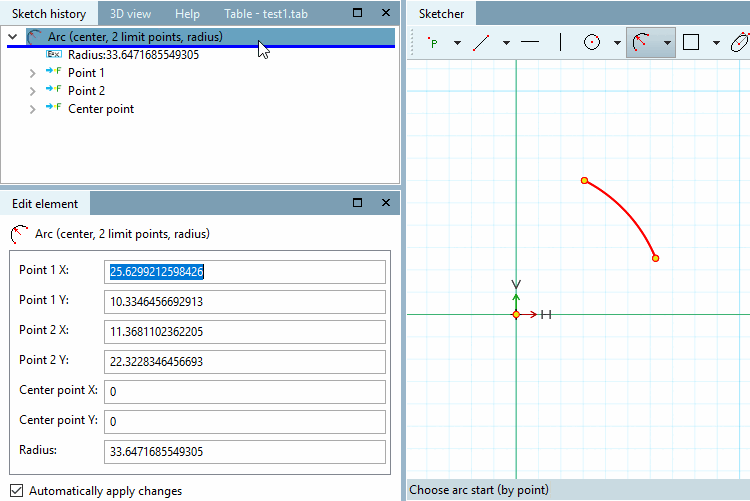
Task: Select the Point tool in Sketcher toolbar
Action: point(433,43)
